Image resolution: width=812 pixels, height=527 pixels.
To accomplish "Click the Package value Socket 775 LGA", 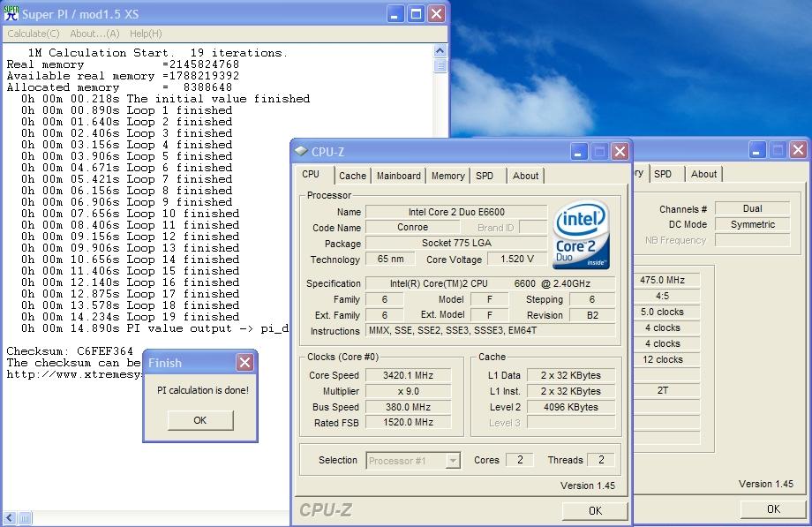I will (456, 243).
